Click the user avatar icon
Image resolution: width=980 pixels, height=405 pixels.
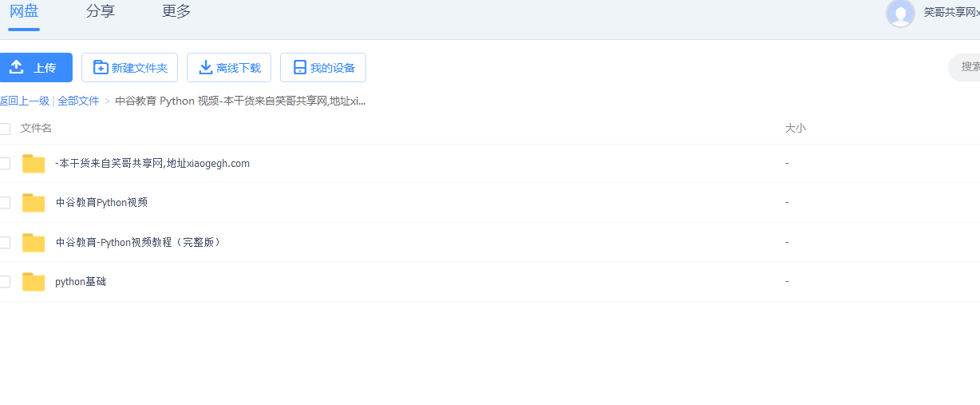tap(900, 13)
